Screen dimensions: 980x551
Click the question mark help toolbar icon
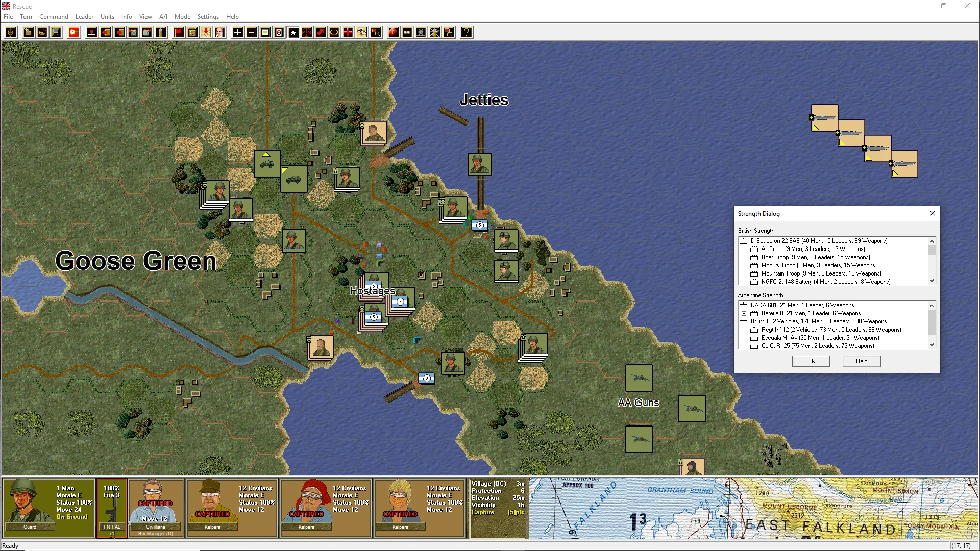coord(467,33)
